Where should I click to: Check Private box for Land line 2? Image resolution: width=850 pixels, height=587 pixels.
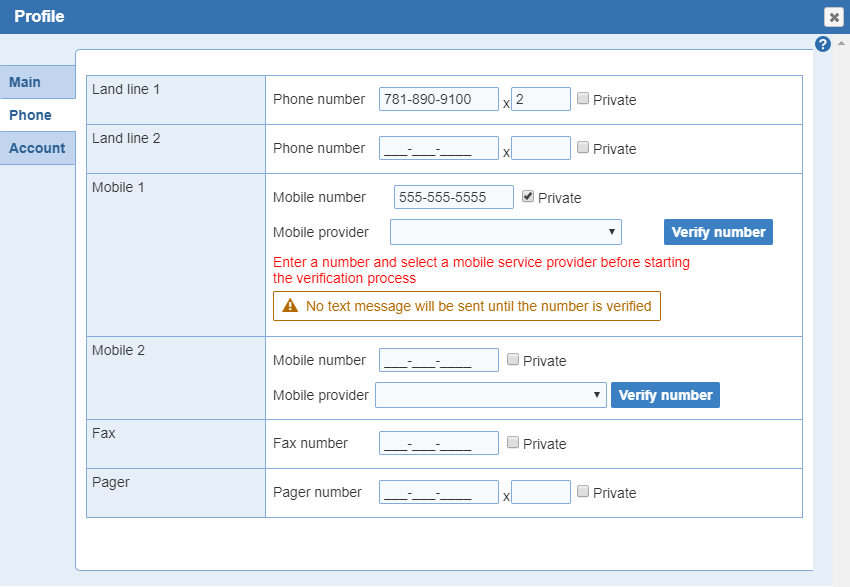click(x=583, y=148)
